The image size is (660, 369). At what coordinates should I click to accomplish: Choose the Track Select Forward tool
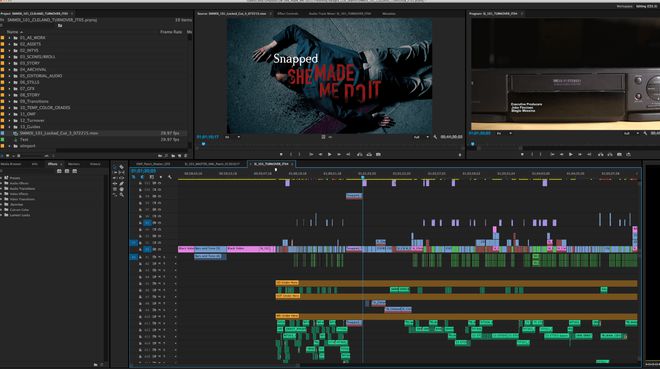[114, 172]
